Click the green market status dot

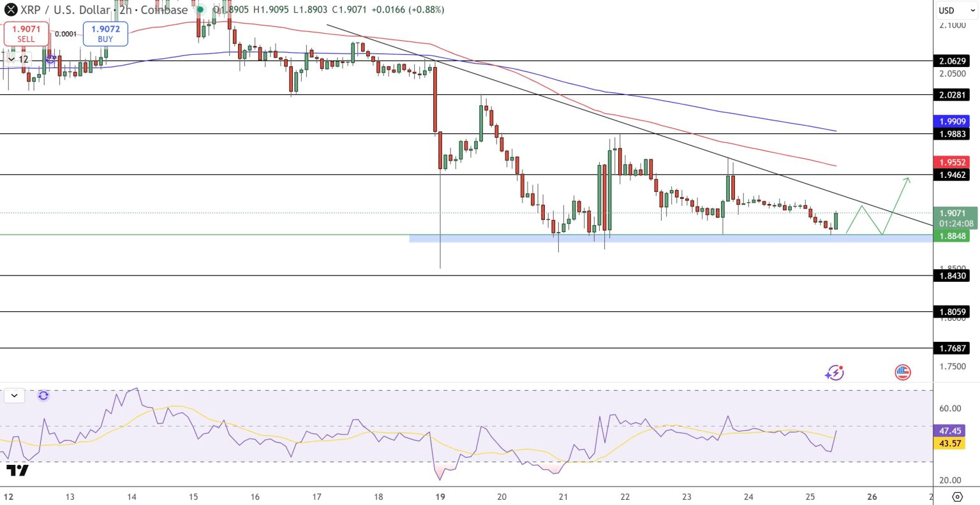point(200,10)
